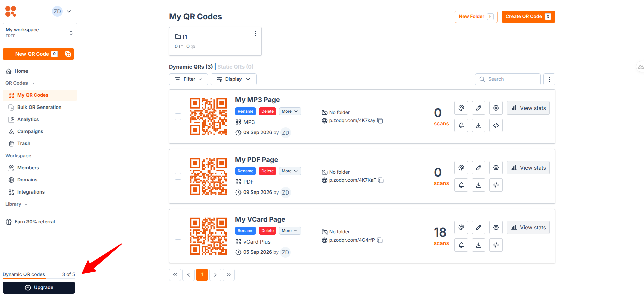Click the Create QR Code button
Image resolution: width=644 pixels, height=299 pixels.
pyautogui.click(x=529, y=17)
